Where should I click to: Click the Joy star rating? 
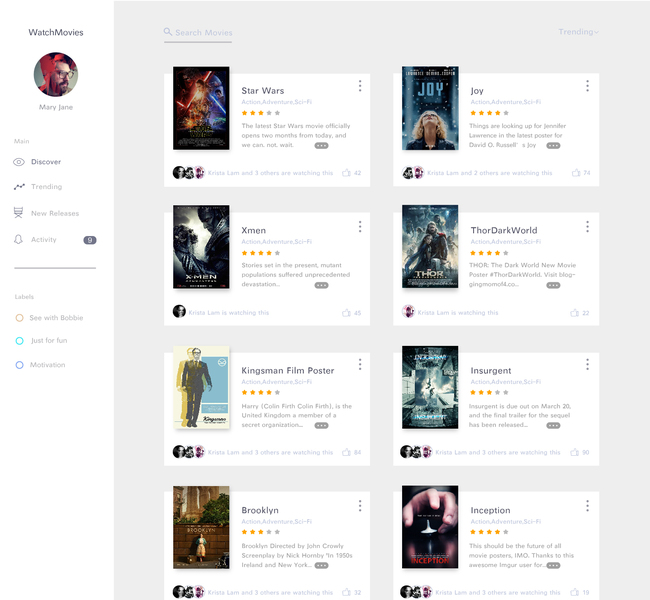(490, 113)
